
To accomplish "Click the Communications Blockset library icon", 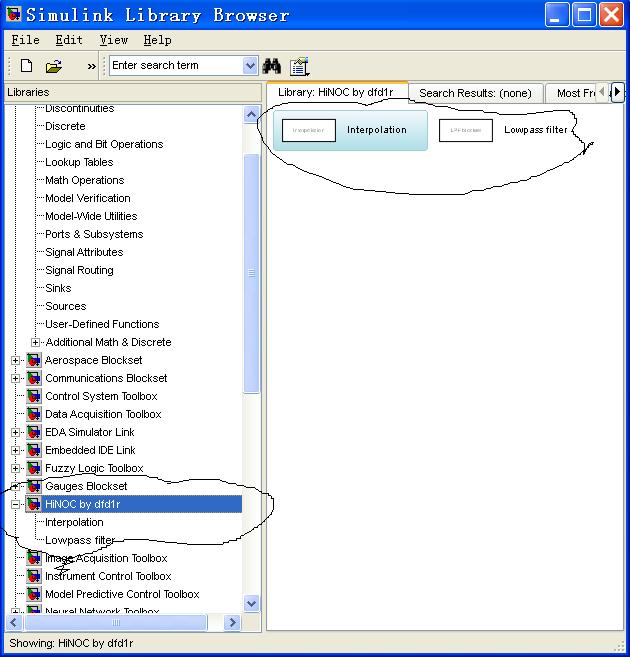I will tap(34, 378).
